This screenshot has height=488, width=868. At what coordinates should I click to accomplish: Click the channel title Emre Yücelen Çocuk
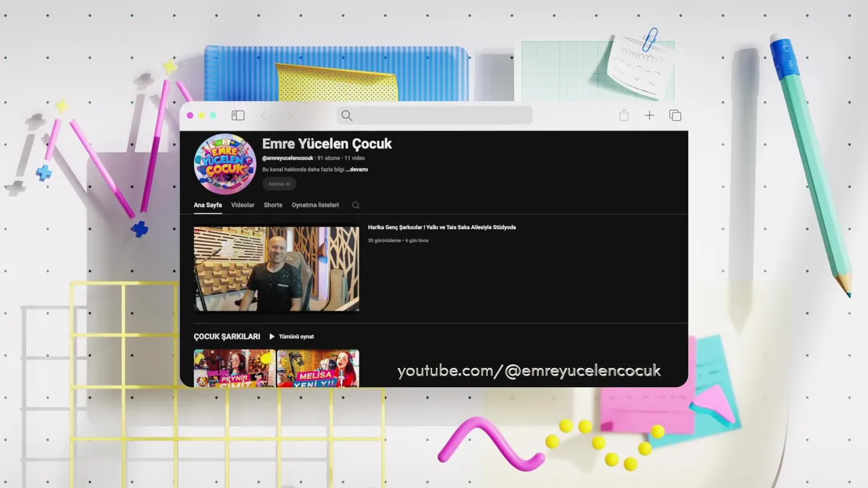[x=327, y=144]
